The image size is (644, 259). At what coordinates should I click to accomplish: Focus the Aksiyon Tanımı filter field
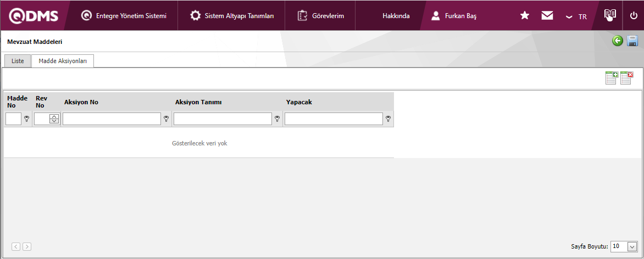223,119
